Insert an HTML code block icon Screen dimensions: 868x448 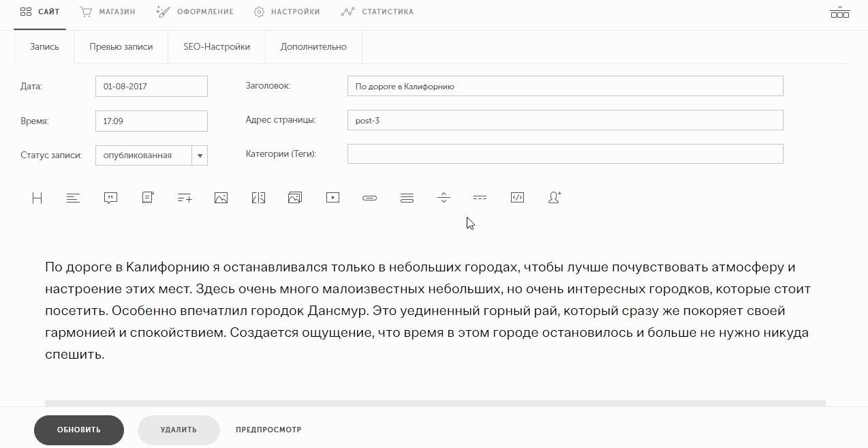[517, 198]
